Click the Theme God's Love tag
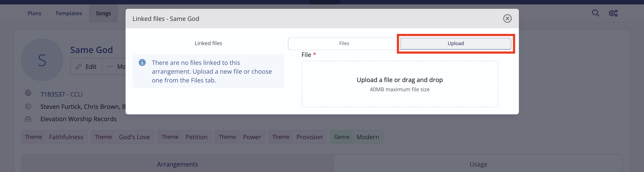The width and height of the screenshot is (644, 172). click(x=122, y=137)
